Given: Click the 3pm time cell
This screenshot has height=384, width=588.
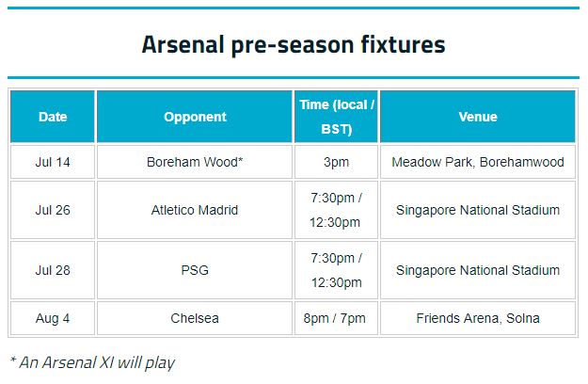Looking at the screenshot, I should point(337,162).
